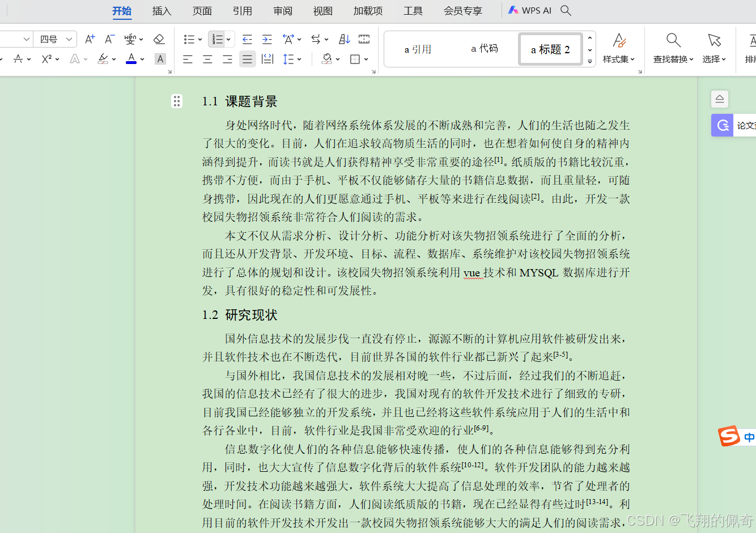Click the highlight color icon

[x=104, y=58]
